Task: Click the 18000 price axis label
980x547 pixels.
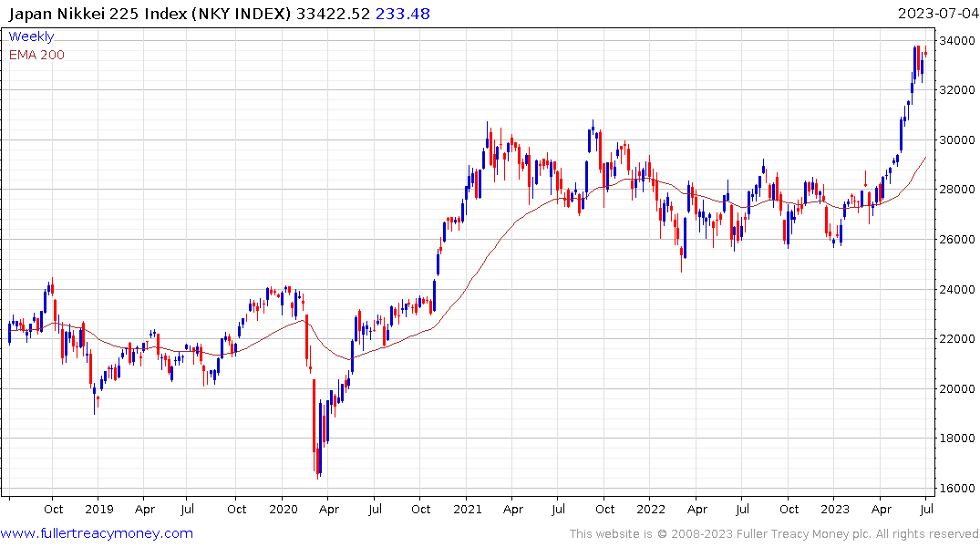Action: 956,439
